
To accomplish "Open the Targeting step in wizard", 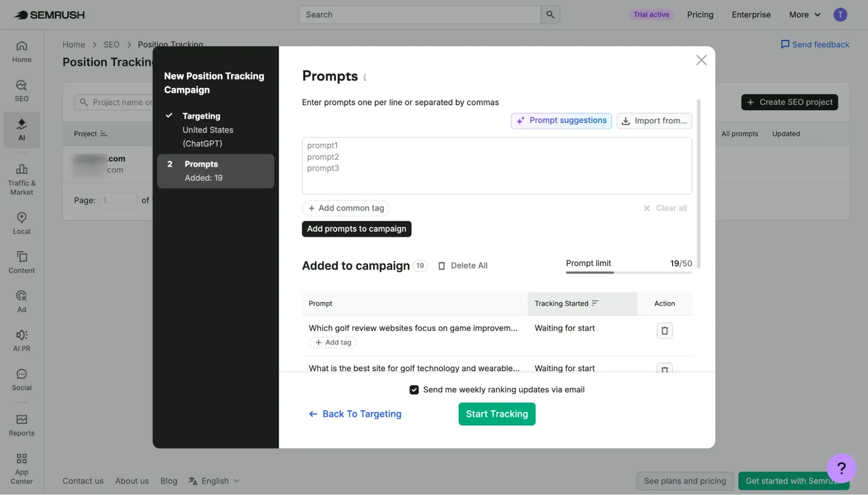I will [x=215, y=130].
